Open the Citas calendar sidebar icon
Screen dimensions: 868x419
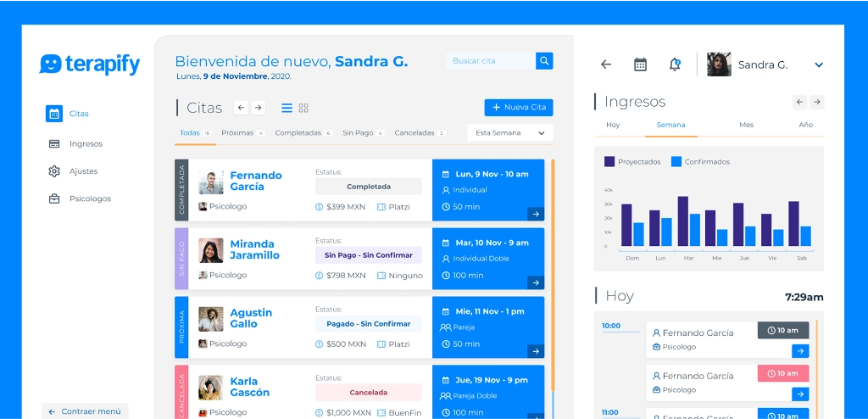53,114
